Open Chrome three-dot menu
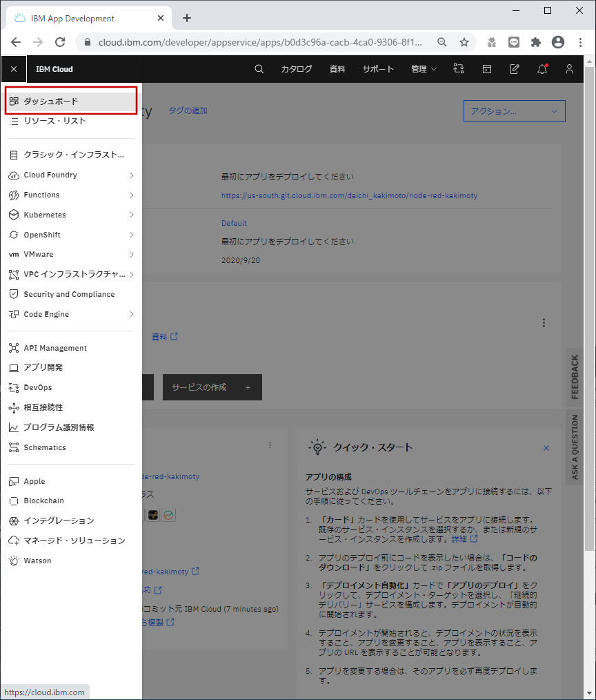The width and height of the screenshot is (596, 700). click(x=580, y=42)
